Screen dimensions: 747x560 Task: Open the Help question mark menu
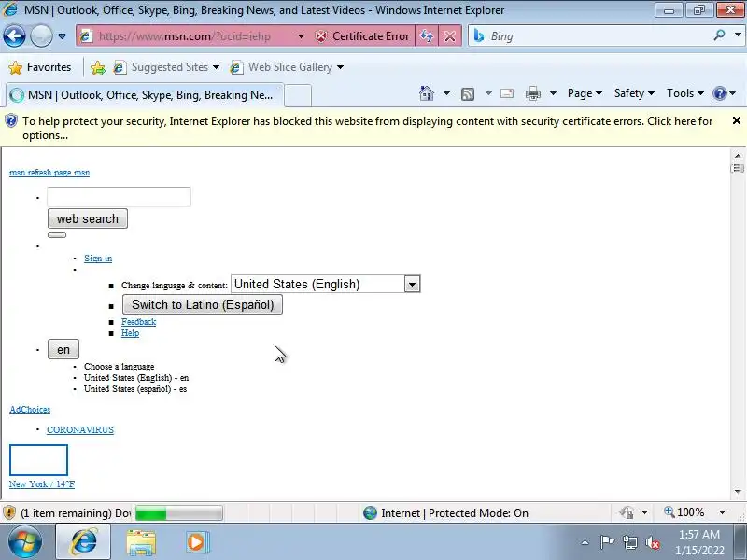click(x=725, y=93)
